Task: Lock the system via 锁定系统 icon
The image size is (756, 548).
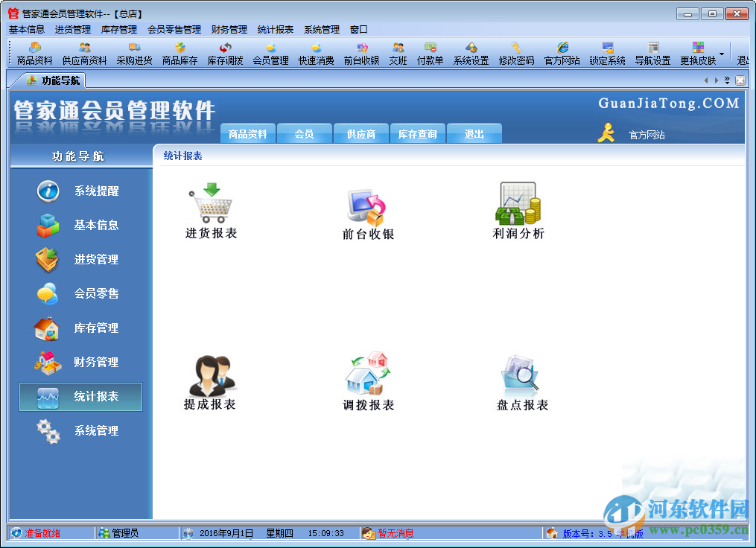Action: tap(606, 54)
